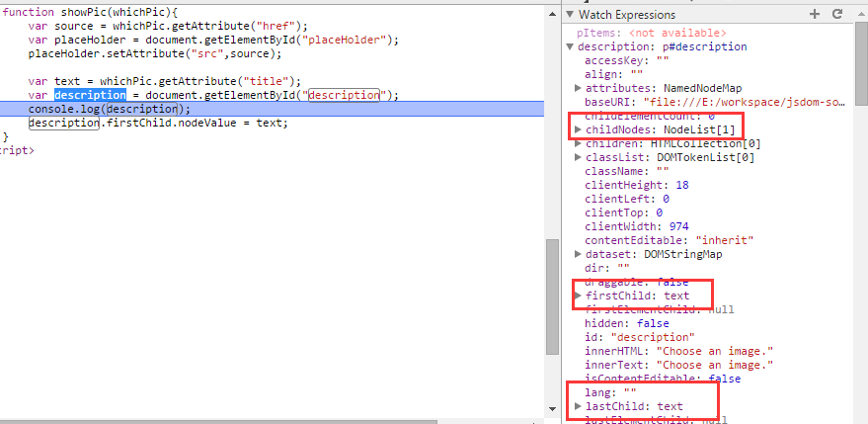The height and width of the screenshot is (424, 868).
Task: Expand childNodes: NodeList[1]
Action: click(578, 129)
